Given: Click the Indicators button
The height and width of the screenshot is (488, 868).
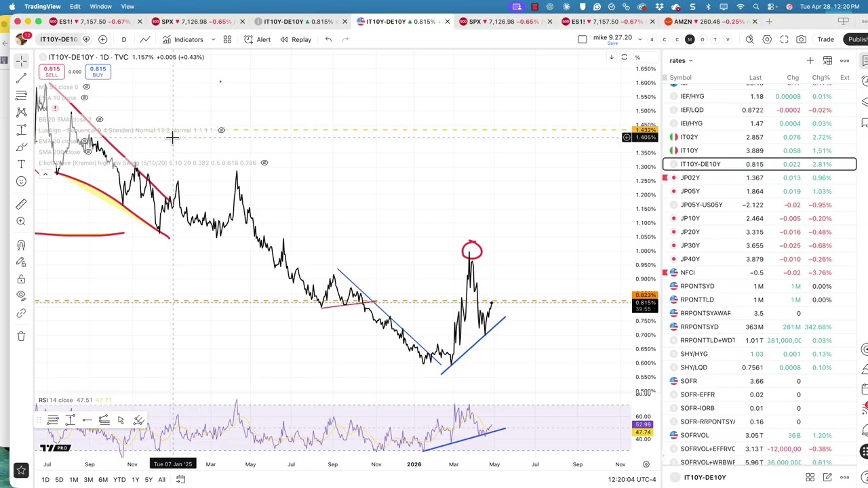Looking at the screenshot, I should pos(182,39).
